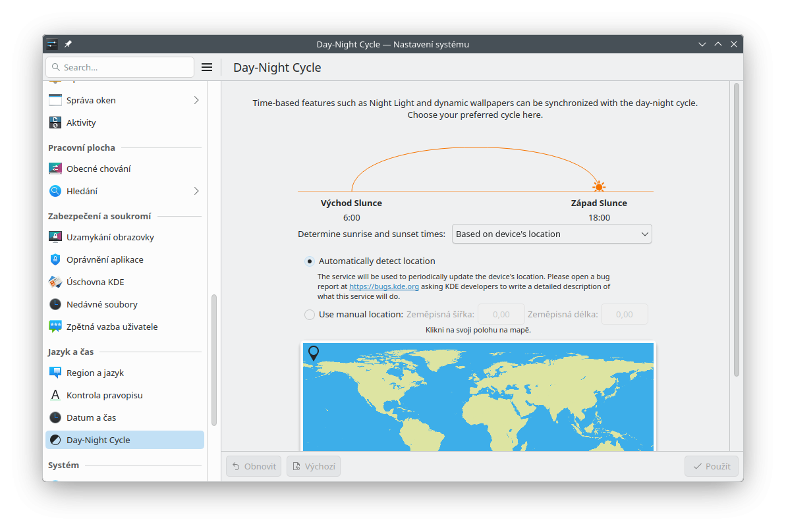Click the sun marker on the day arc
The height and width of the screenshot is (532, 786).
click(599, 186)
